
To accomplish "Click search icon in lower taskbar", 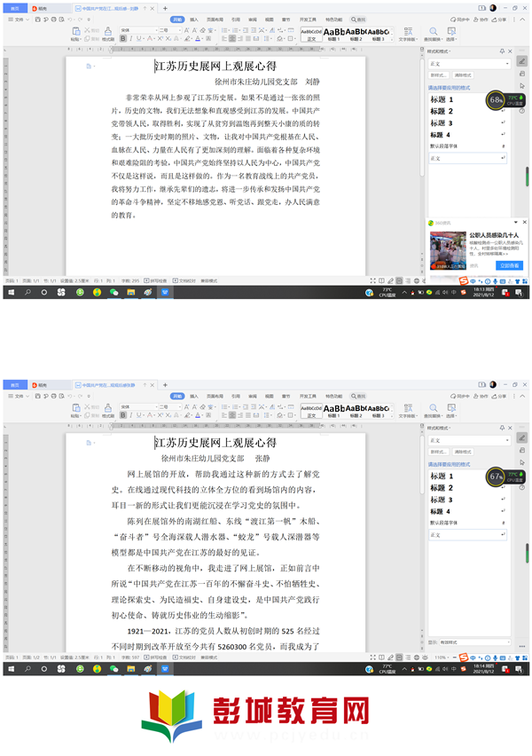I will click(x=27, y=669).
